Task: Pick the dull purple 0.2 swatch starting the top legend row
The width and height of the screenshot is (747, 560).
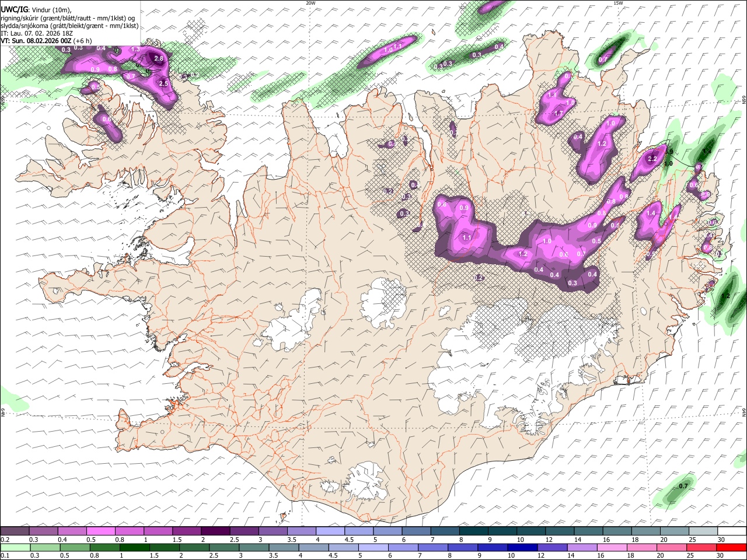Action: coord(15,531)
